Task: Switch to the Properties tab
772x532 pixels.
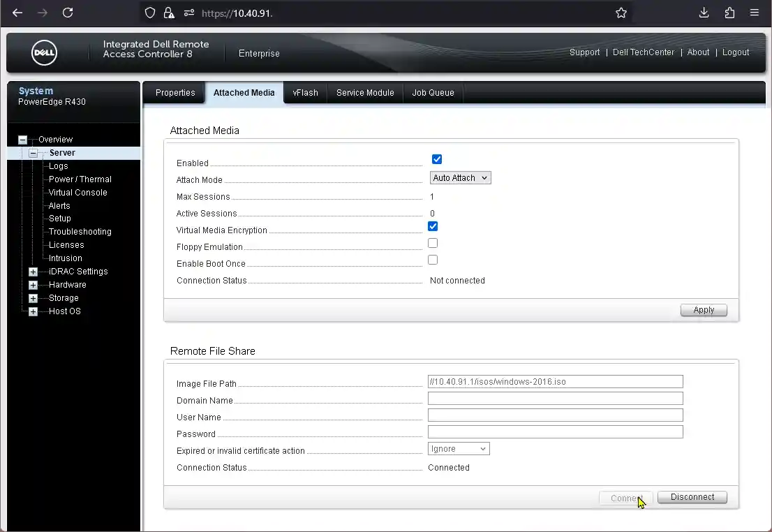Action: pos(175,93)
